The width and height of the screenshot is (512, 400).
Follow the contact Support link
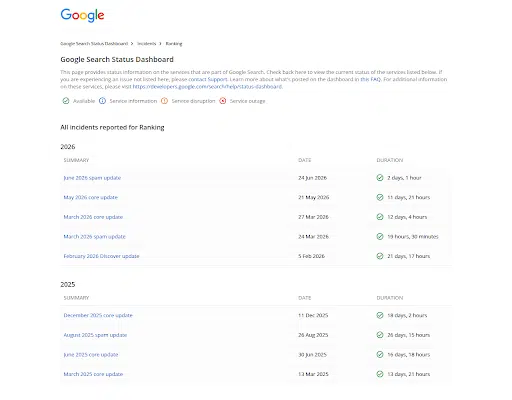coord(208,79)
